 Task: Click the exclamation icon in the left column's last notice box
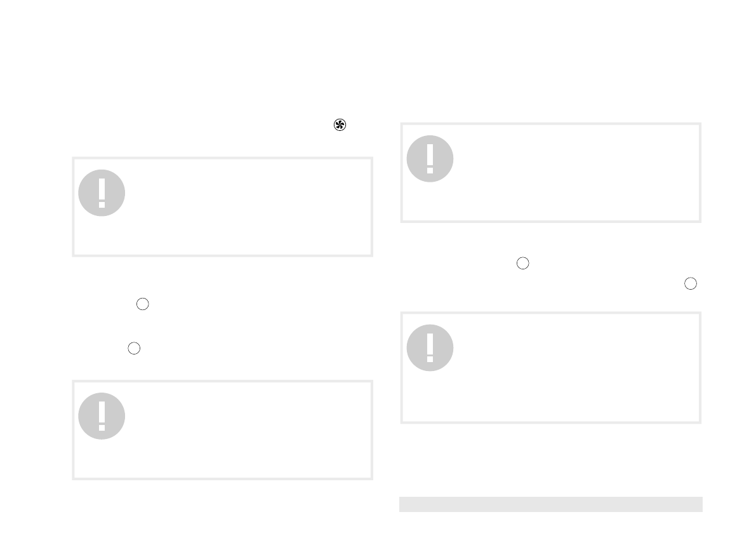(x=102, y=416)
